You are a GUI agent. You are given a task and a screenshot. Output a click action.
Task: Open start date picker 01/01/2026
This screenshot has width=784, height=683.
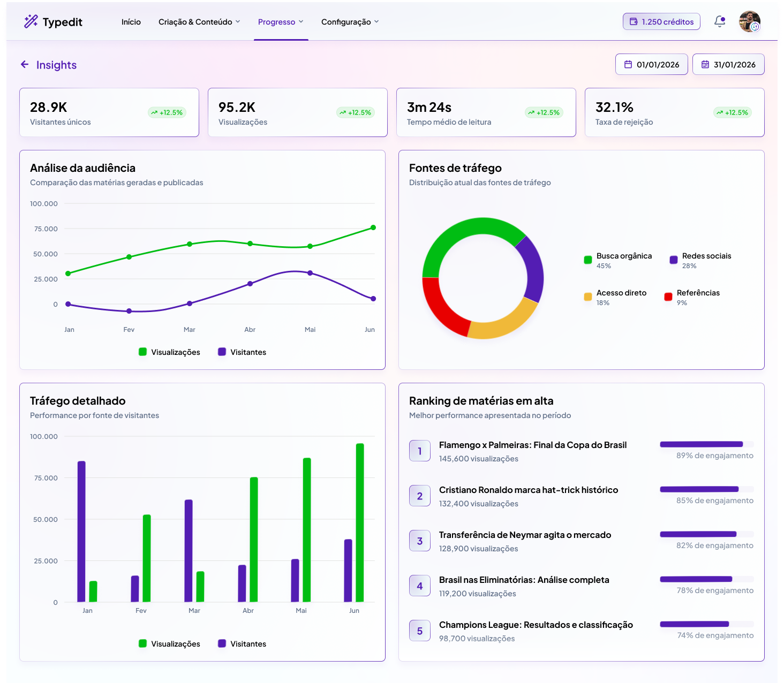652,64
